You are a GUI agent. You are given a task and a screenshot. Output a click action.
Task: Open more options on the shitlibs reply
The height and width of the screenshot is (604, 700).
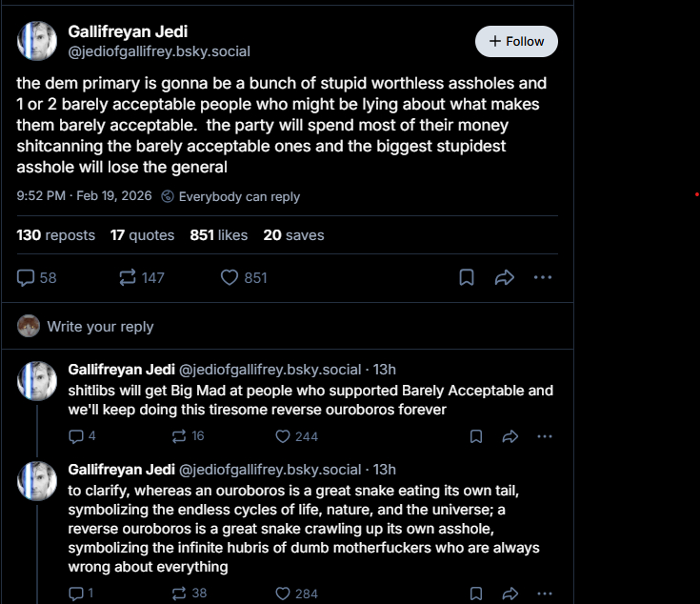pos(545,436)
